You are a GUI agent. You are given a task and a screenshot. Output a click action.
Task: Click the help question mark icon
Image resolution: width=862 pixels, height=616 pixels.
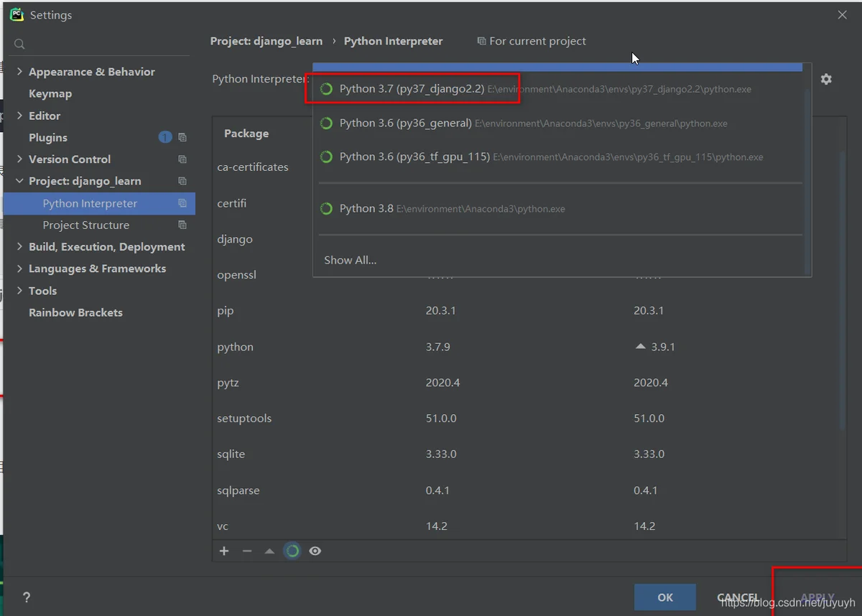[27, 597]
